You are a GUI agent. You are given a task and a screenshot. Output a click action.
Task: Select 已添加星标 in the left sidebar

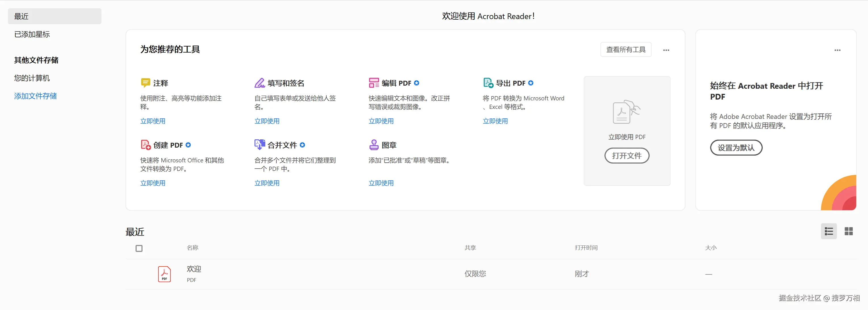click(x=32, y=34)
